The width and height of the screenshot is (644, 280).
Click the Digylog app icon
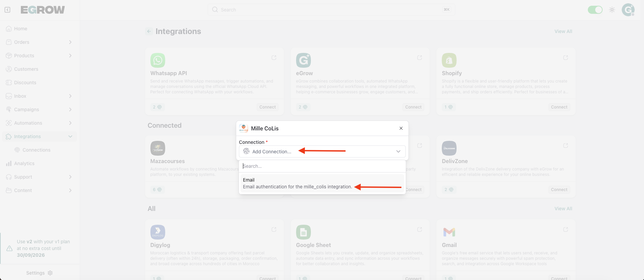pyautogui.click(x=158, y=232)
